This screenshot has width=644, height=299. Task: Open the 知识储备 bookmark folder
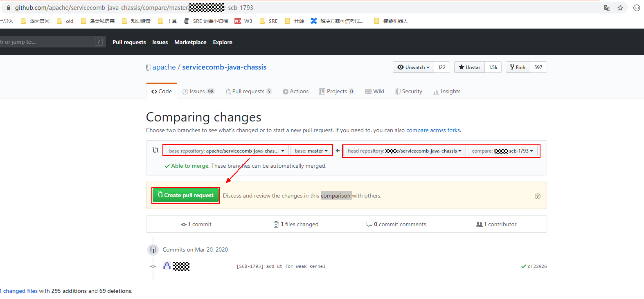[x=136, y=21]
